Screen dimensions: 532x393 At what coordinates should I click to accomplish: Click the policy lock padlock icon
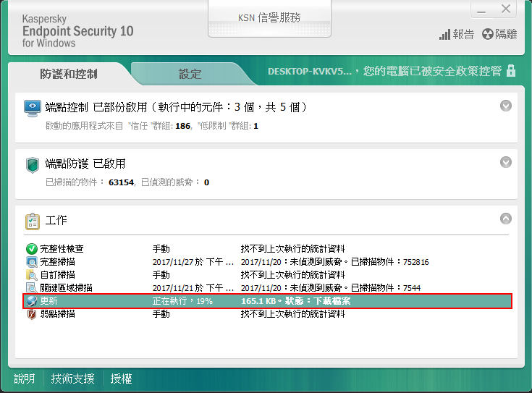[510, 71]
